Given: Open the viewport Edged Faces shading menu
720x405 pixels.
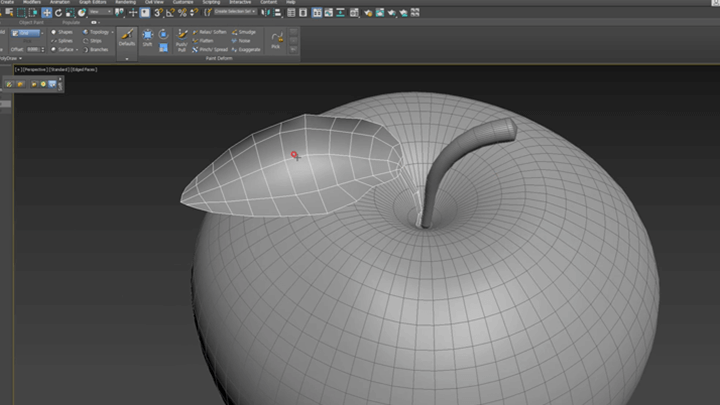Looking at the screenshot, I should tap(84, 70).
